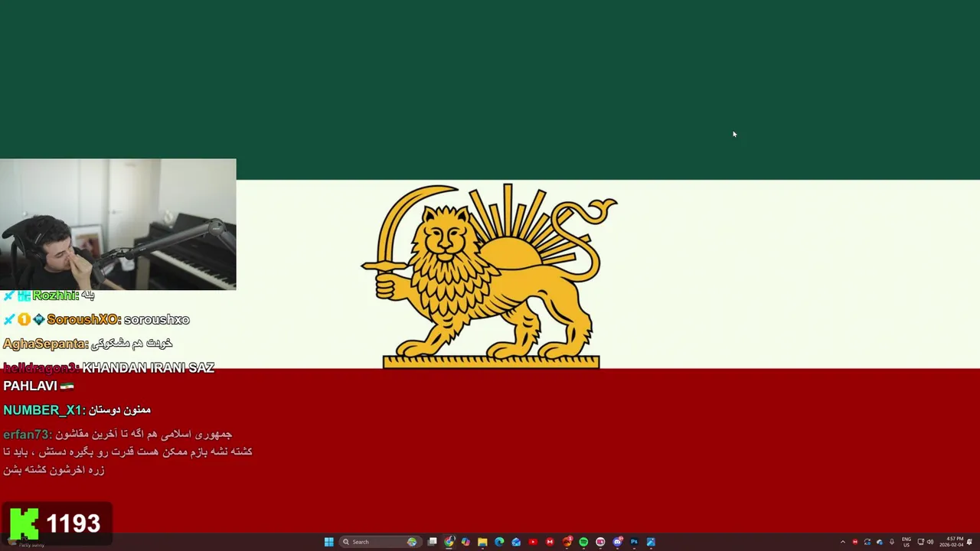The height and width of the screenshot is (551, 980).
Task: Click username helldragon3 in chat
Action: tap(41, 368)
